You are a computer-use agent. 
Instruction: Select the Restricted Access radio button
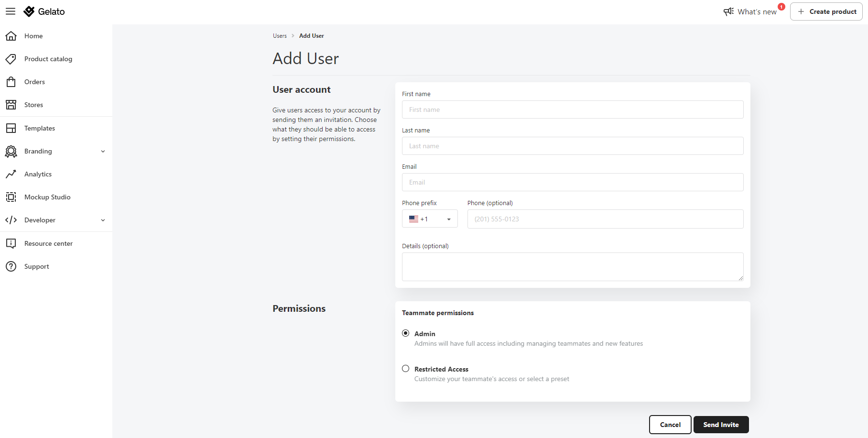(x=406, y=369)
